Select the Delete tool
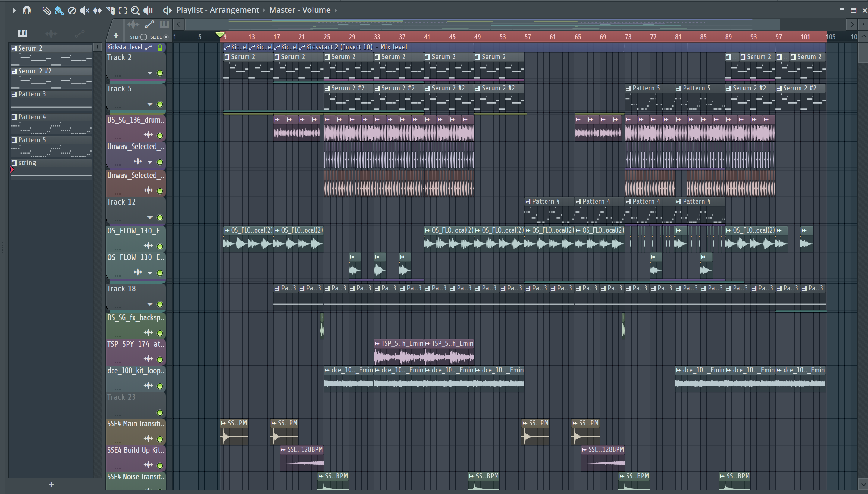868x494 pixels. pos(72,11)
